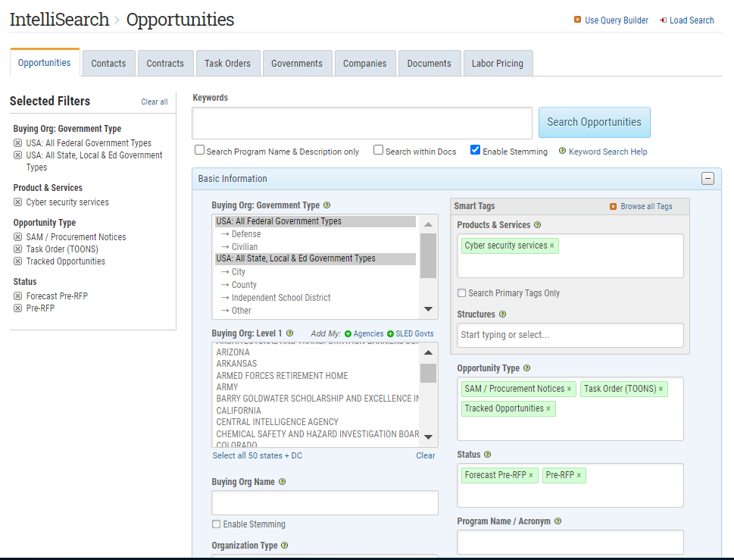734x560 pixels.
Task: Disable Enable Stemming under the Keywords field
Action: point(476,150)
